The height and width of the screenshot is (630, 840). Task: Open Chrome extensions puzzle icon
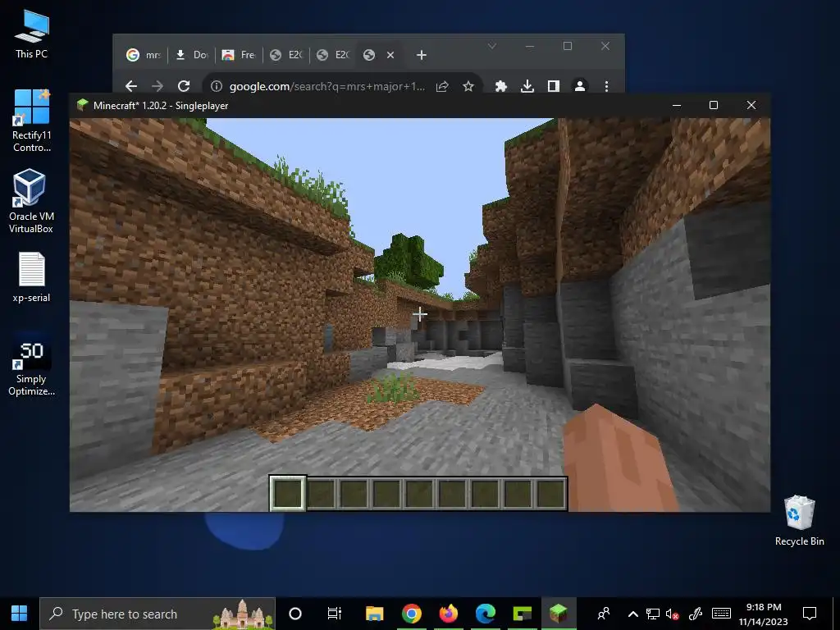pyautogui.click(x=501, y=86)
